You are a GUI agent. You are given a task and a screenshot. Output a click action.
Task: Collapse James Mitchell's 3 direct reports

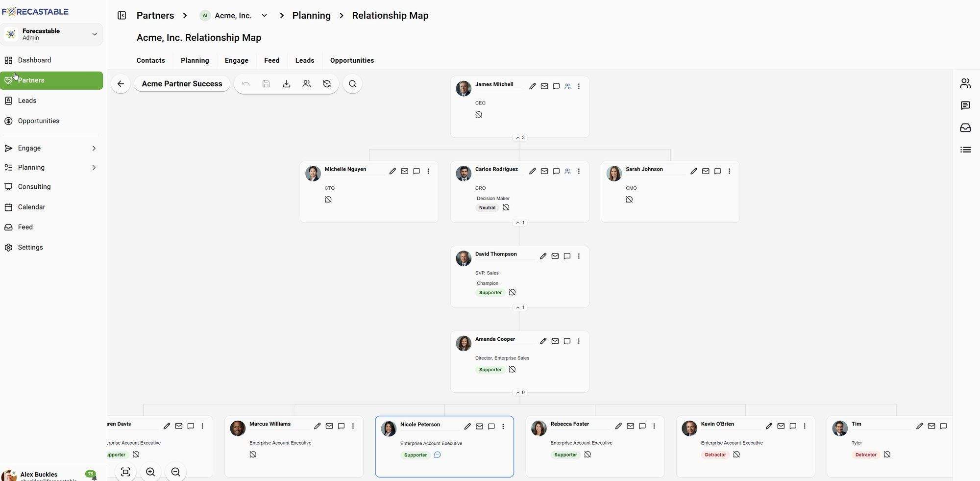pyautogui.click(x=520, y=138)
